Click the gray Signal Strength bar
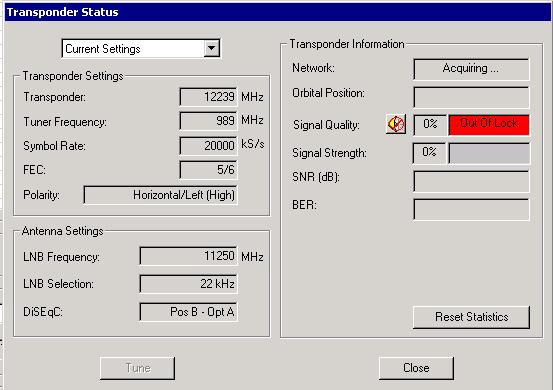This screenshot has width=553, height=390. coord(489,153)
